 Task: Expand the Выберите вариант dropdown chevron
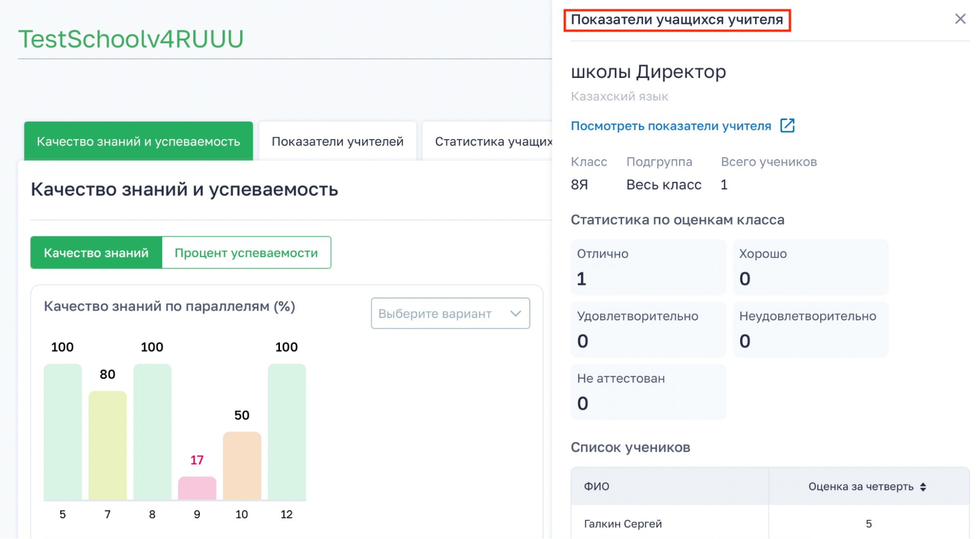(515, 314)
